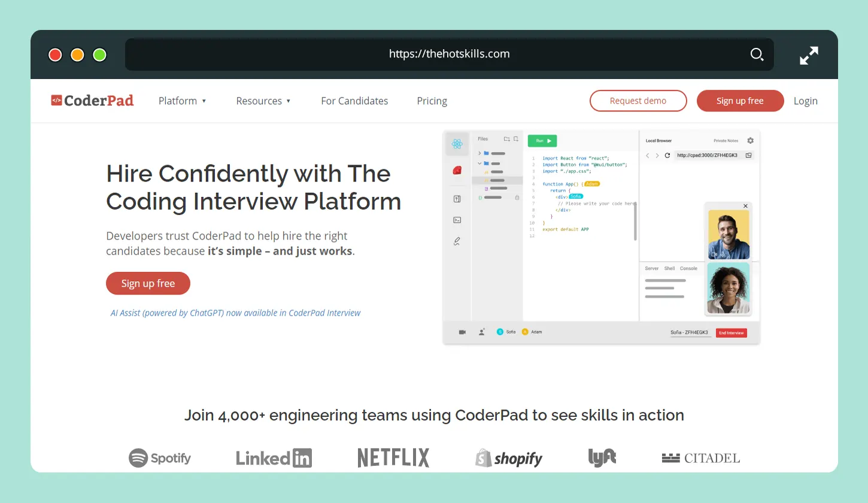Click the 'export default APP' code line
868x503 pixels.
point(566,229)
